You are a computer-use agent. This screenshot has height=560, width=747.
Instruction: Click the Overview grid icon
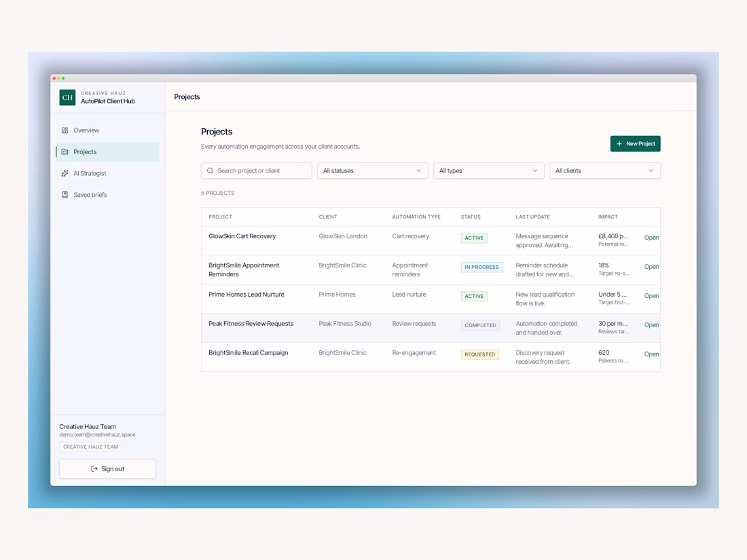(65, 130)
